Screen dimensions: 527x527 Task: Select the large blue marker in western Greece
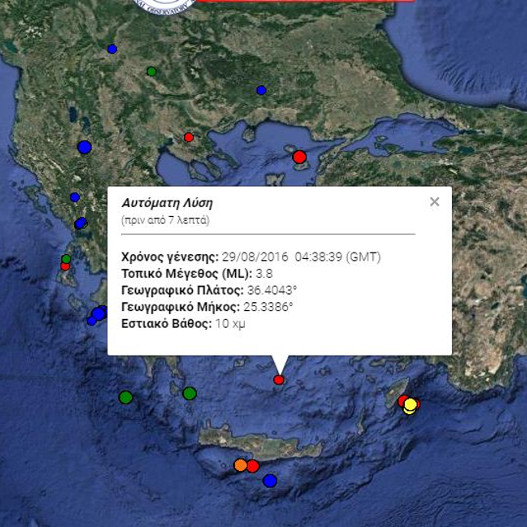coord(84,147)
